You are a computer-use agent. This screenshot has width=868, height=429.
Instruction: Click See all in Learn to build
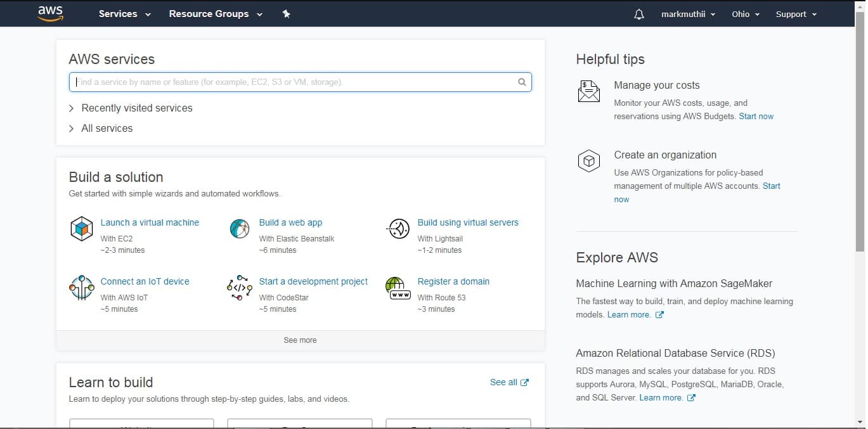503,382
